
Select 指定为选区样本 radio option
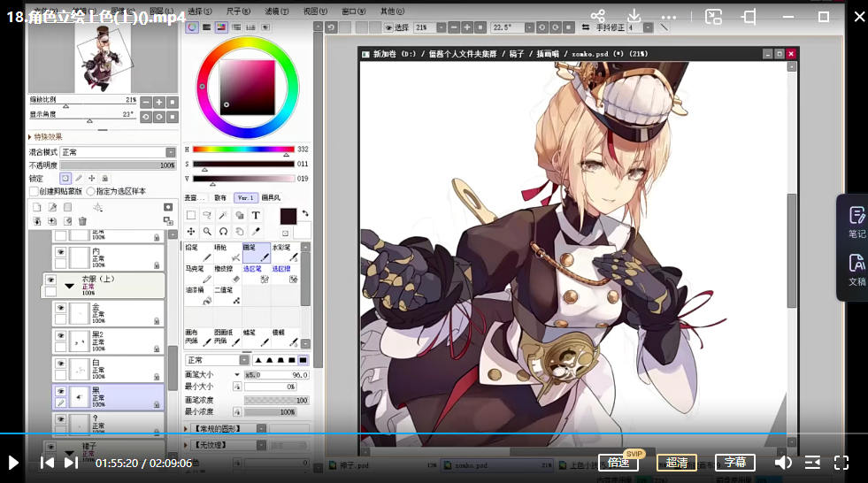90,191
